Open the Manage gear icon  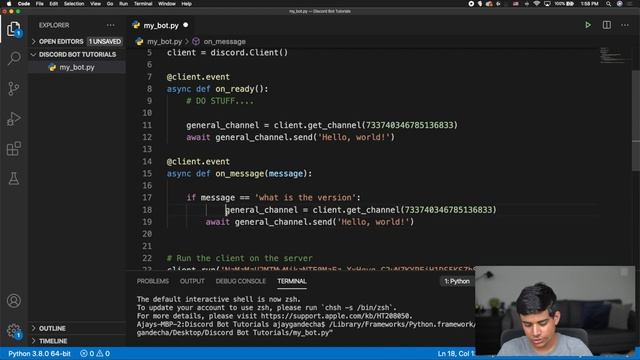pos(14,331)
